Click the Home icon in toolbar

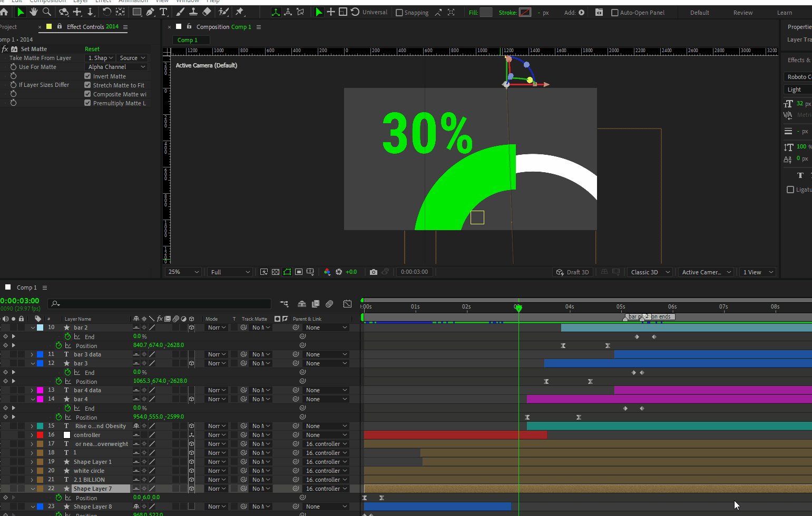point(4,12)
